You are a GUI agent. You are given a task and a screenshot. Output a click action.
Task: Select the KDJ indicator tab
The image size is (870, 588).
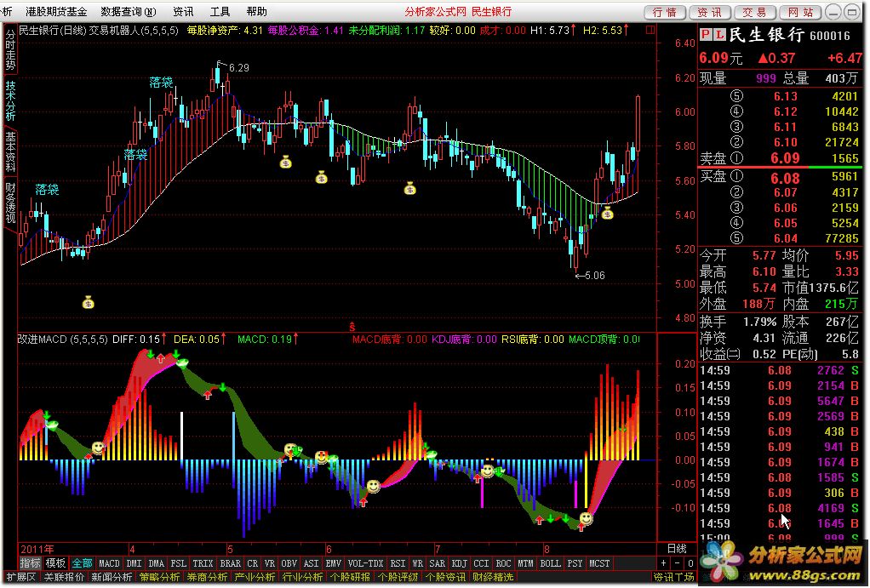460,563
